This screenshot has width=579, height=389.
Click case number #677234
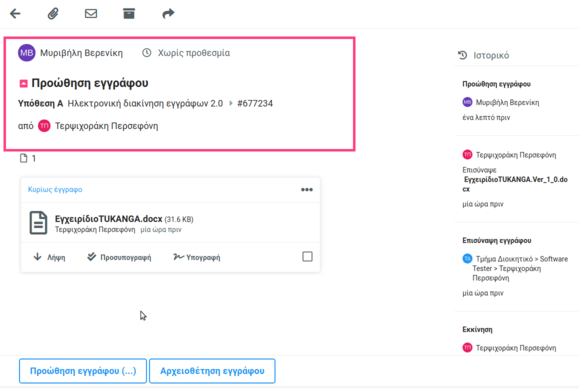click(255, 103)
